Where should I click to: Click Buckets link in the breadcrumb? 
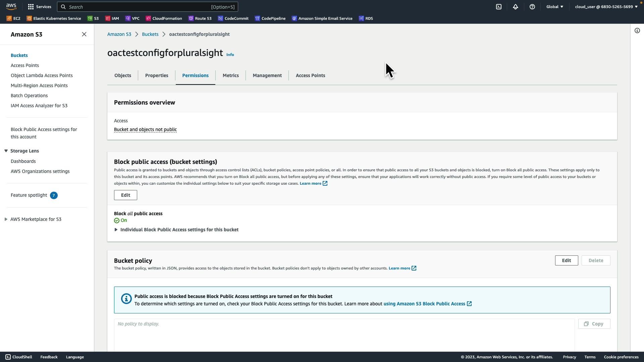150,34
